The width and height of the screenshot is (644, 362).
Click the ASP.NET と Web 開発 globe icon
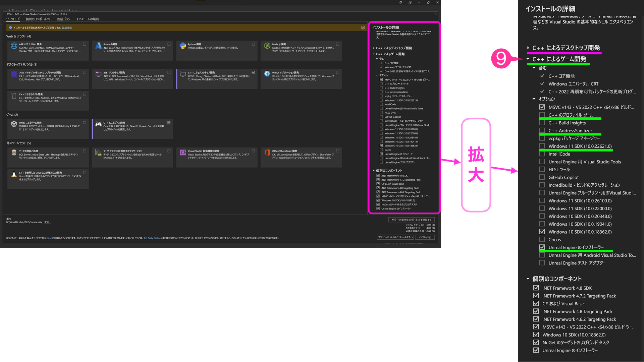(14, 46)
